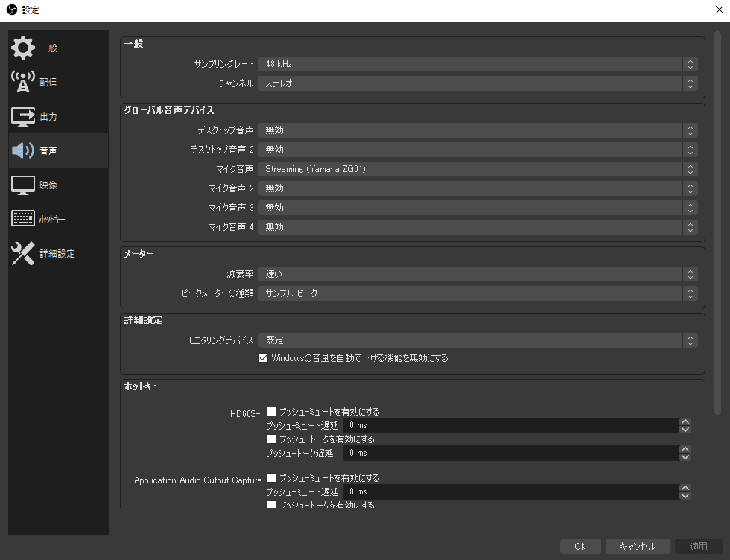730x560 pixels.
Task: Toggle the Windows audio ducking disable checkbox
Action: (x=263, y=358)
